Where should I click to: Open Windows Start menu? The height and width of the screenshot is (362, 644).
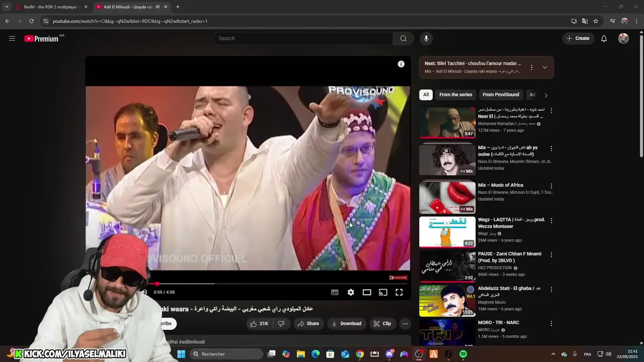click(x=181, y=354)
